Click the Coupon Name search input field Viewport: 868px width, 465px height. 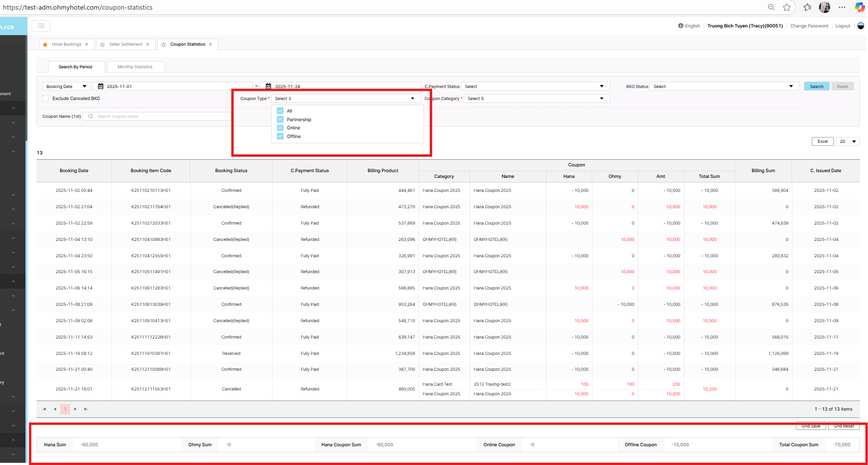click(x=159, y=116)
